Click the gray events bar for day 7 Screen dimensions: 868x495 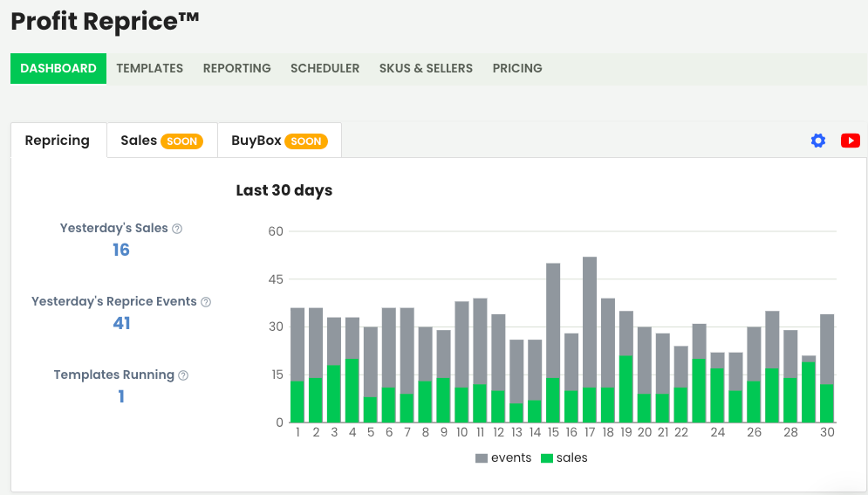coord(407,351)
